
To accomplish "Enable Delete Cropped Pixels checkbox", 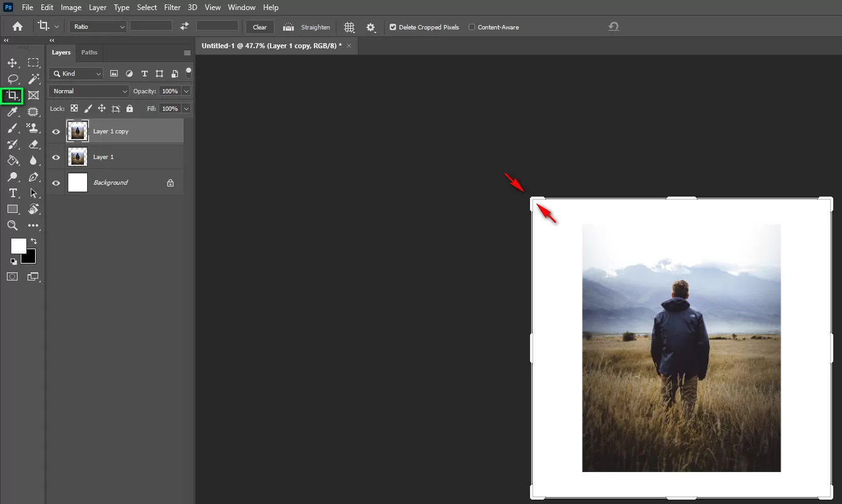I will click(x=393, y=27).
